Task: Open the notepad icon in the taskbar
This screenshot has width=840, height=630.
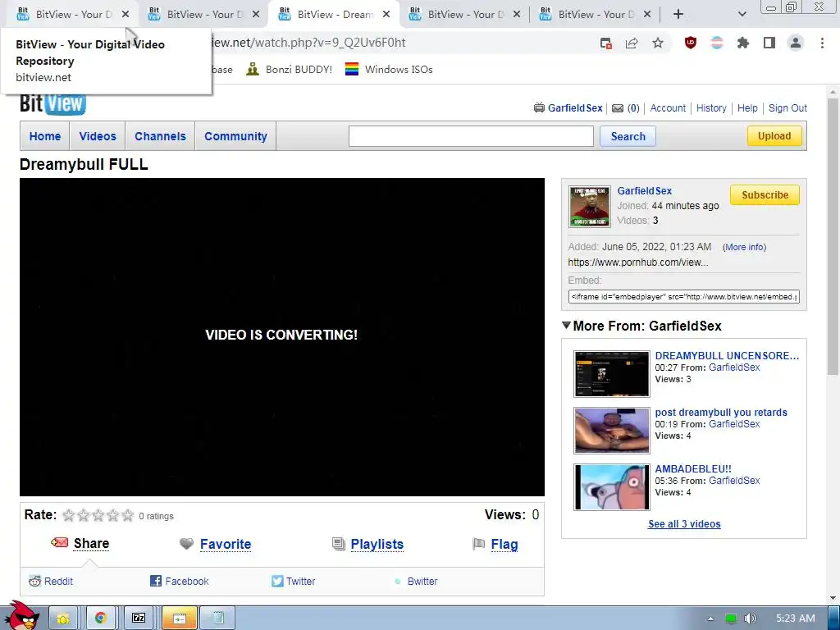Action: [x=218, y=619]
